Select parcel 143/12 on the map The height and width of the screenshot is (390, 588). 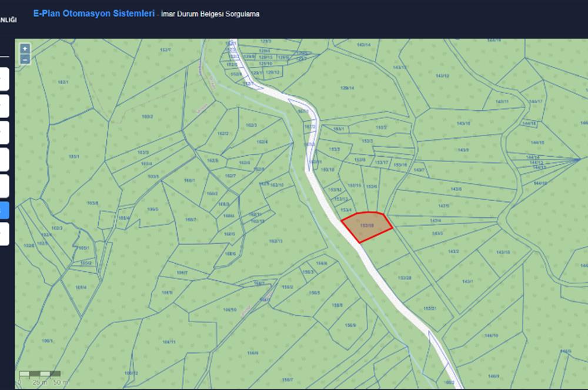442,76
